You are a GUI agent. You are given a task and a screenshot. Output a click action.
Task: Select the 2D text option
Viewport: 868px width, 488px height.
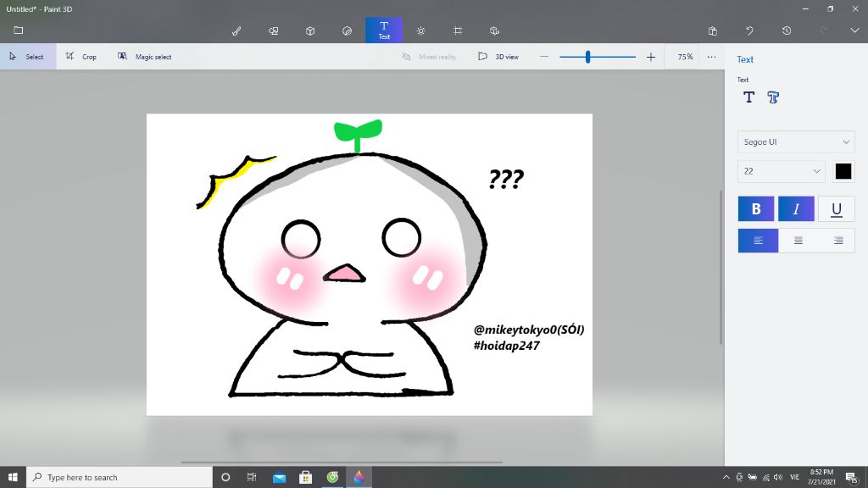pos(749,97)
